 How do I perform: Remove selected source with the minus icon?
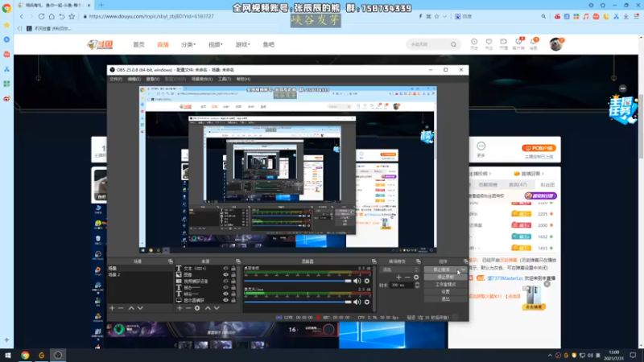[188, 308]
